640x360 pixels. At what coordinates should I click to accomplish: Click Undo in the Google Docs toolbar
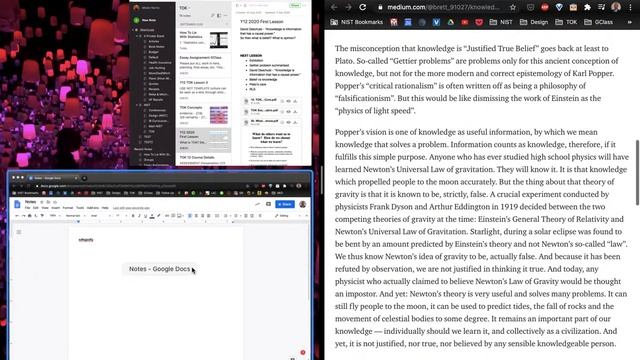[17, 216]
